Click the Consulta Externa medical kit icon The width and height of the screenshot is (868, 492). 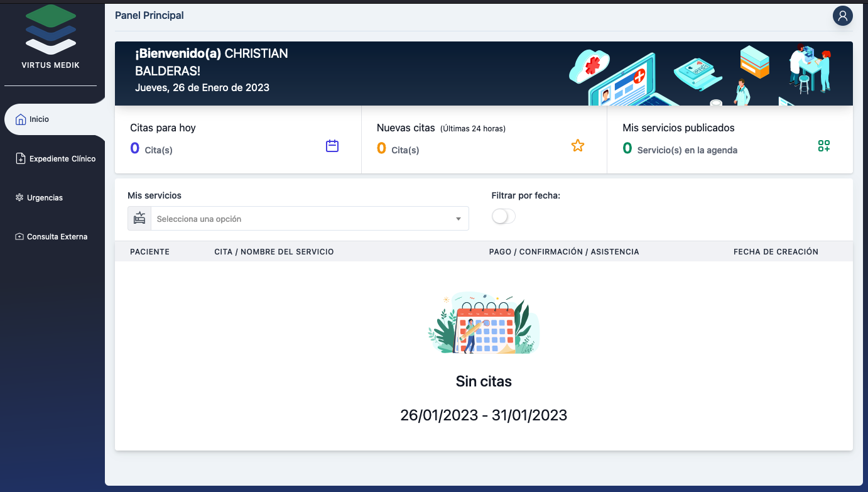tap(19, 237)
